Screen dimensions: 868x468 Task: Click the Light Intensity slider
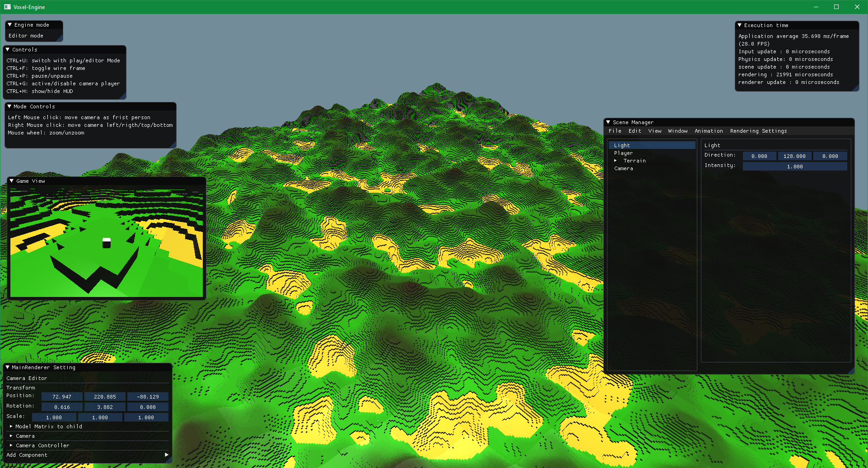pos(794,167)
